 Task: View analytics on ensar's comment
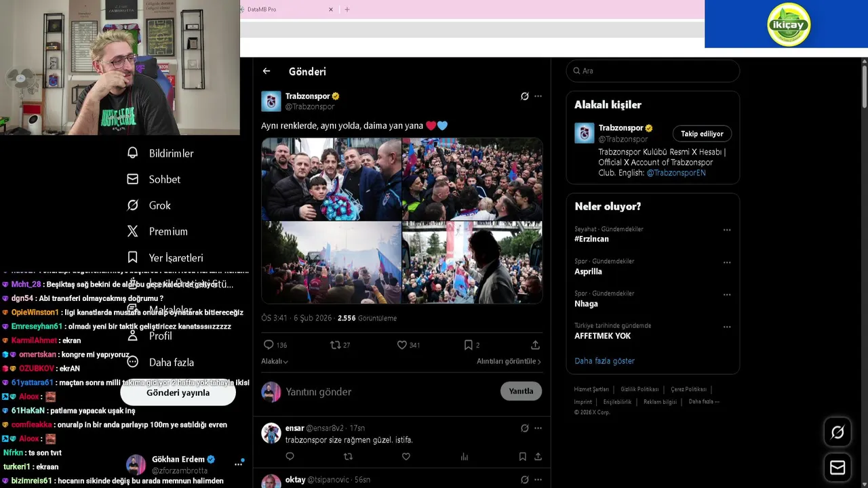click(x=465, y=457)
